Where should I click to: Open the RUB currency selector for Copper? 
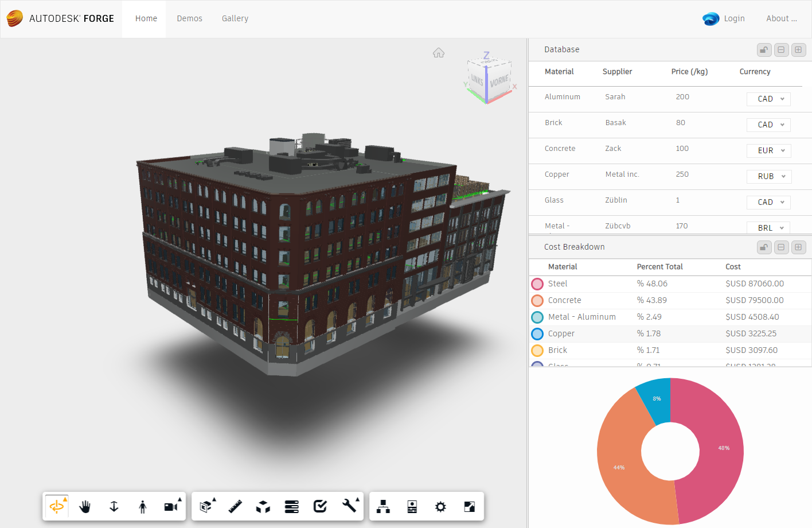pyautogui.click(x=769, y=176)
